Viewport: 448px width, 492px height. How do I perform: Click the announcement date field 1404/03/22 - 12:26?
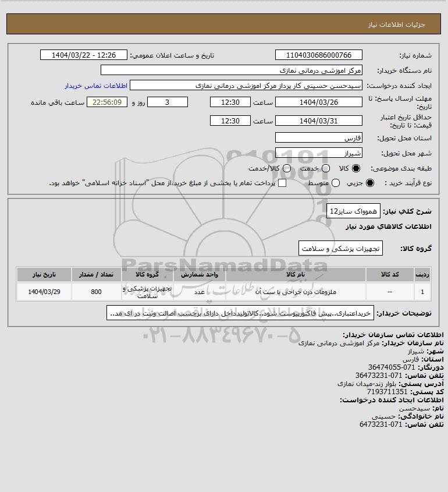(x=84, y=55)
